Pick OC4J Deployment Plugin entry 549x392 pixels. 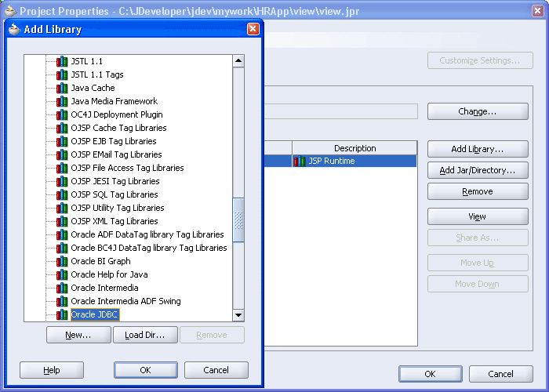point(117,114)
